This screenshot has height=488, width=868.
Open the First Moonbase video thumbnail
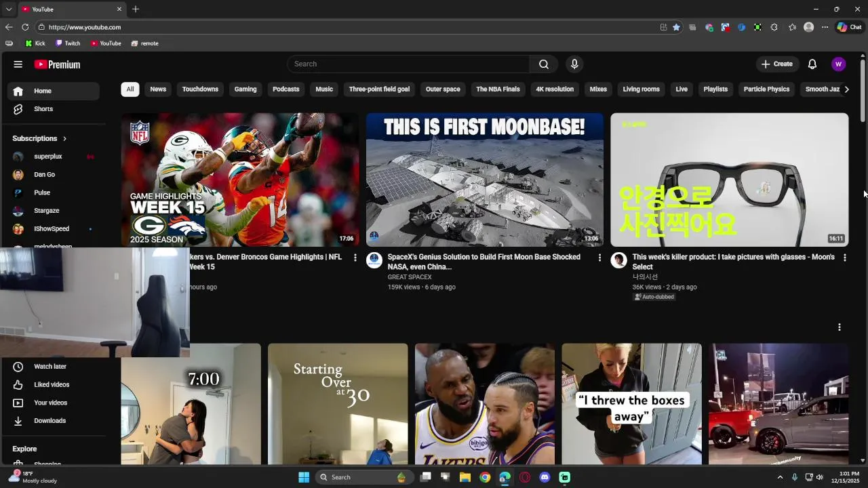(485, 180)
